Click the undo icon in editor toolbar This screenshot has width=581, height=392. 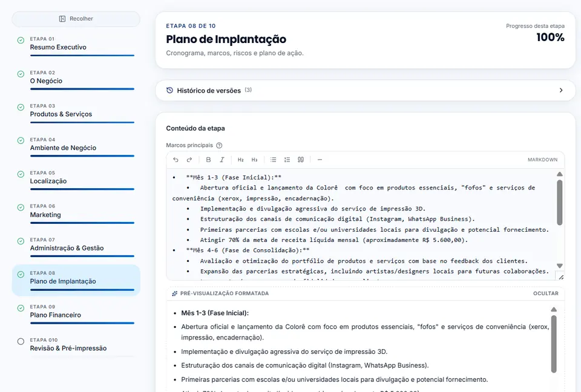[x=176, y=160]
